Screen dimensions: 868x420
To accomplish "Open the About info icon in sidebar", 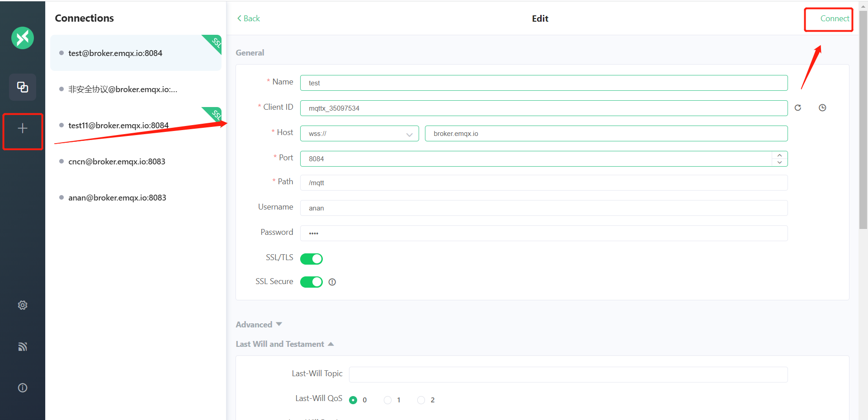I will (23, 388).
